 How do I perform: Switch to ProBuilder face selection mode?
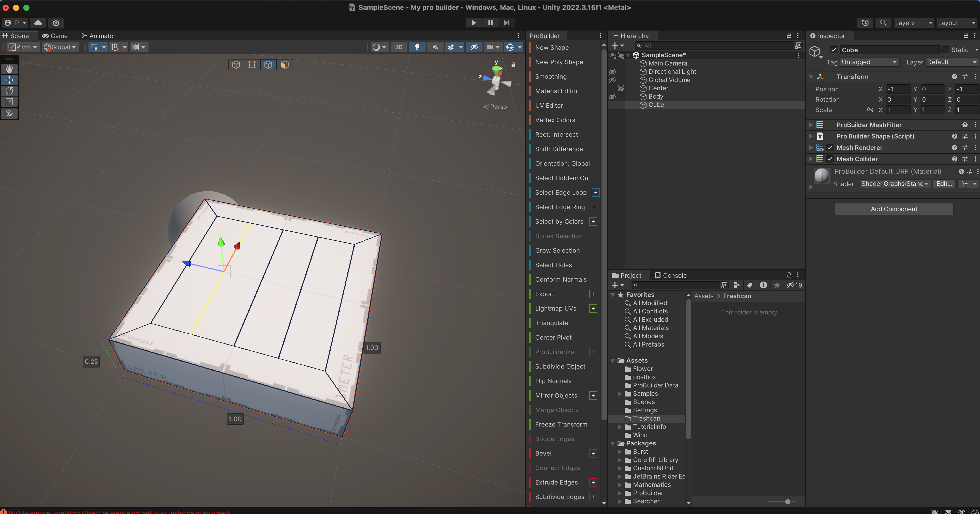point(285,65)
